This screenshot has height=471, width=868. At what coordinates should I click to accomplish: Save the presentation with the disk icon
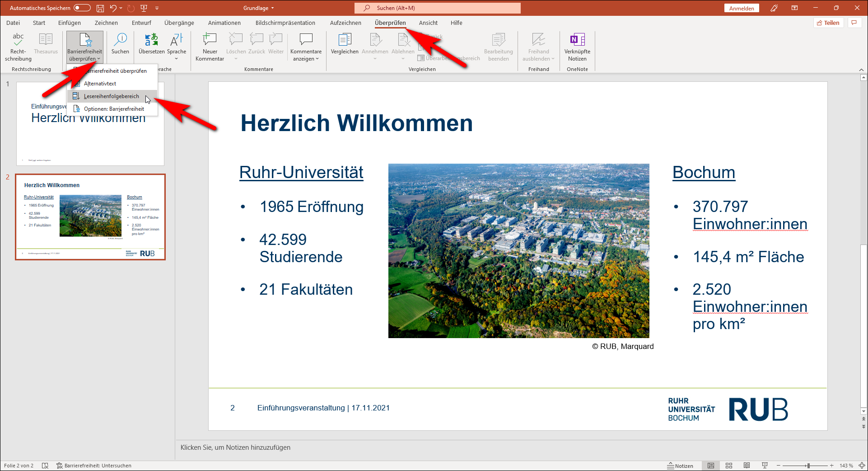click(x=100, y=8)
